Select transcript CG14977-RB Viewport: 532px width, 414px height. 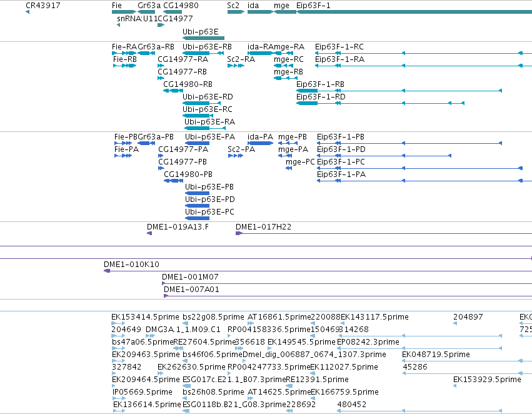(182, 72)
